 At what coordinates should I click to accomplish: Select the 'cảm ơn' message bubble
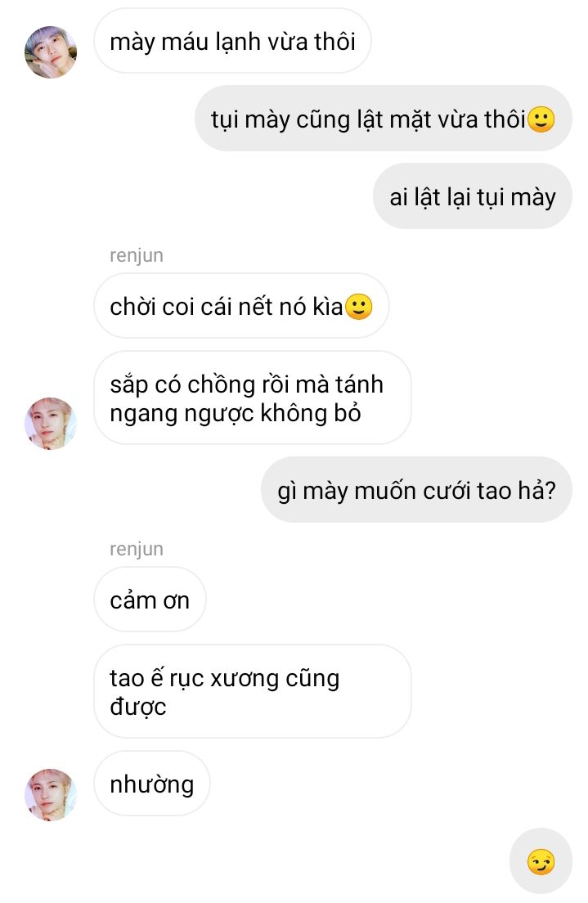point(150,600)
